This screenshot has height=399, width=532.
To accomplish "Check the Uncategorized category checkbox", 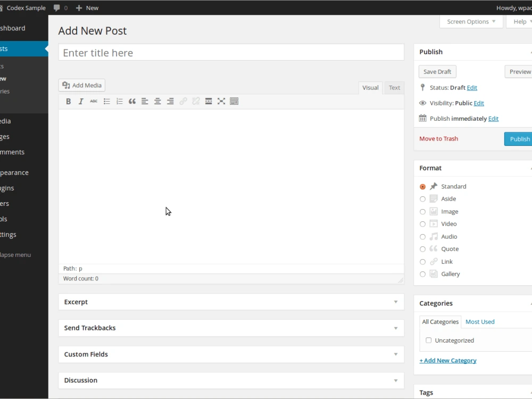I will click(428, 340).
